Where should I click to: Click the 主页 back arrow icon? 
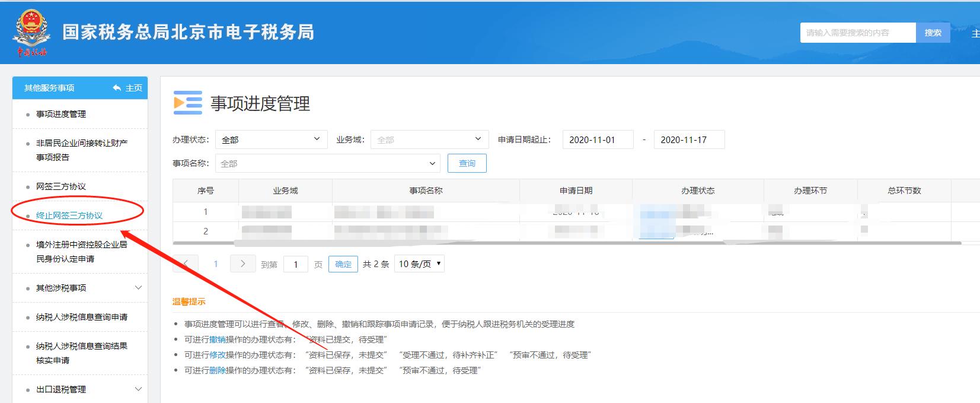(x=117, y=88)
